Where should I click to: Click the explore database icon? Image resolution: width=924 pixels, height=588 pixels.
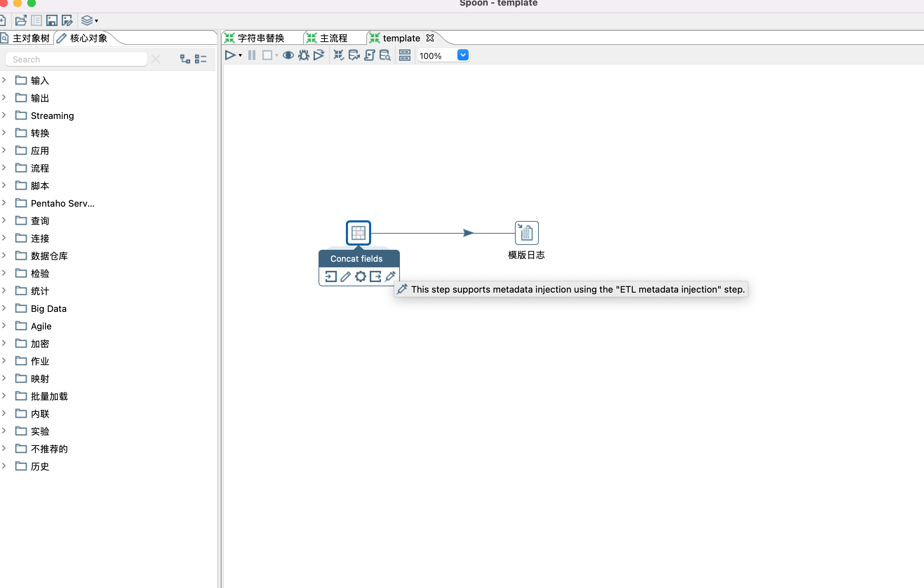coord(384,56)
